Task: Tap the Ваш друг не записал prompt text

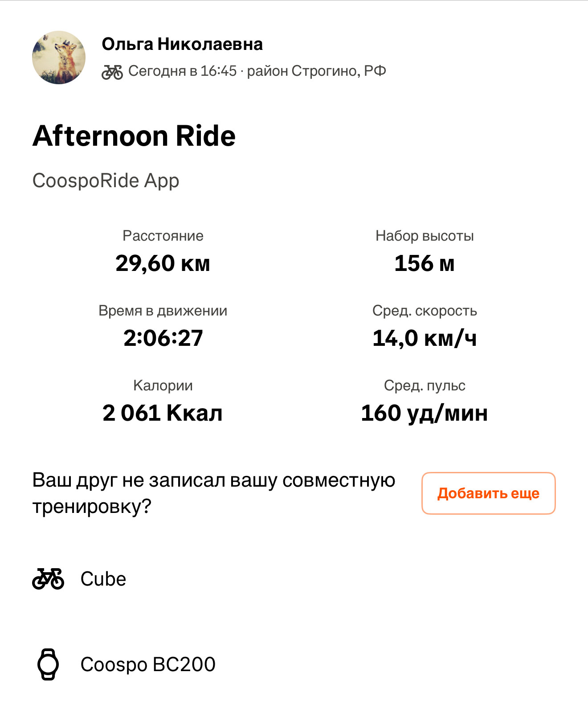Action: [x=214, y=493]
